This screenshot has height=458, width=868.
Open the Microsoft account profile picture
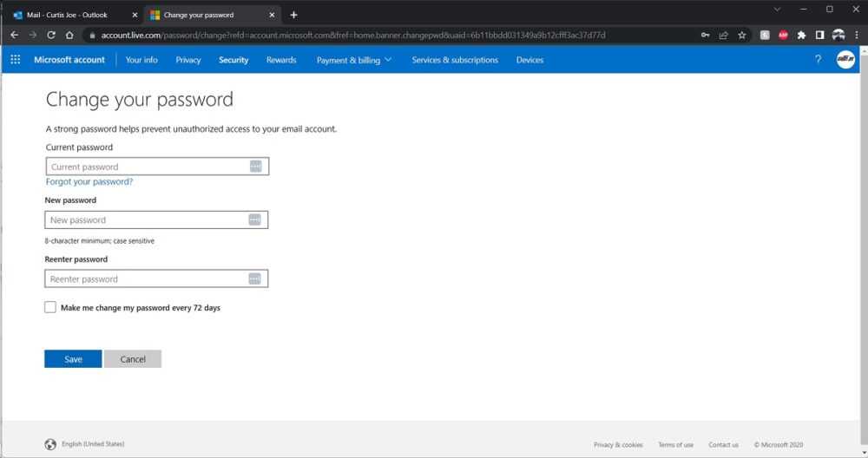[x=845, y=60]
